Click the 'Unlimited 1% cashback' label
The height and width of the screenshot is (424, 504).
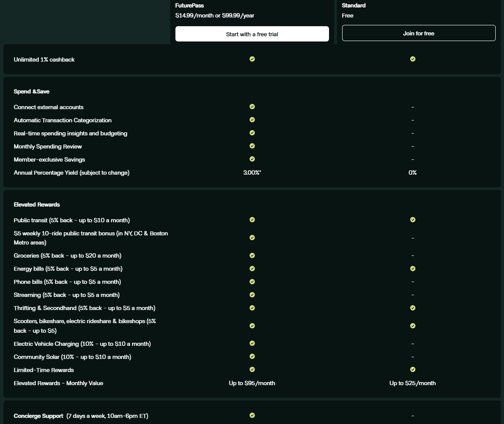click(x=44, y=59)
